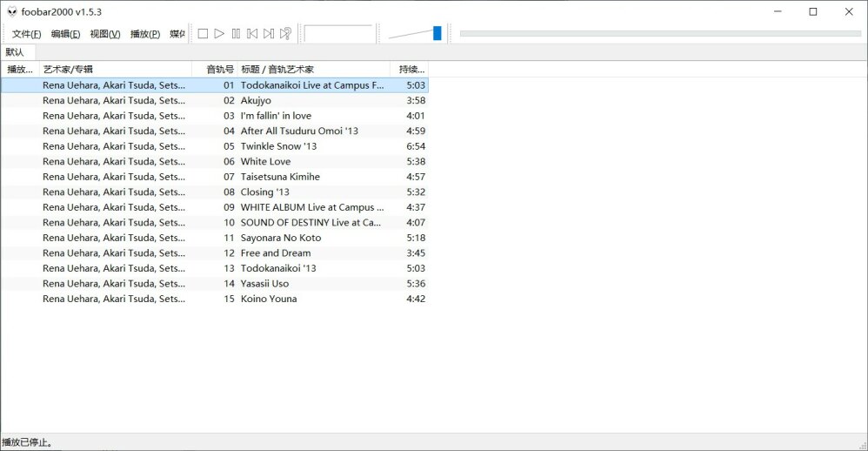Select track Yasasii Uso
Viewport: 868px width, 451px height.
click(214, 283)
